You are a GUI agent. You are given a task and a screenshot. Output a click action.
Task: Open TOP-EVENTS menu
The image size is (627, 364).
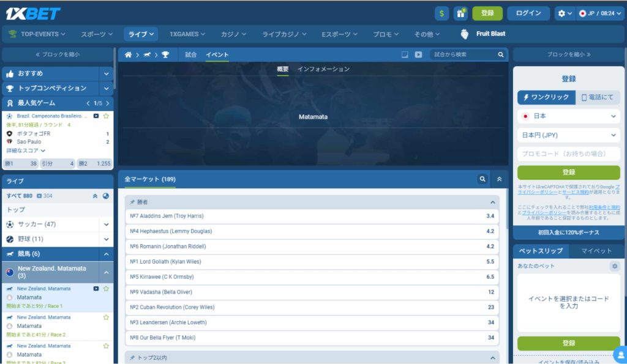[x=37, y=34]
